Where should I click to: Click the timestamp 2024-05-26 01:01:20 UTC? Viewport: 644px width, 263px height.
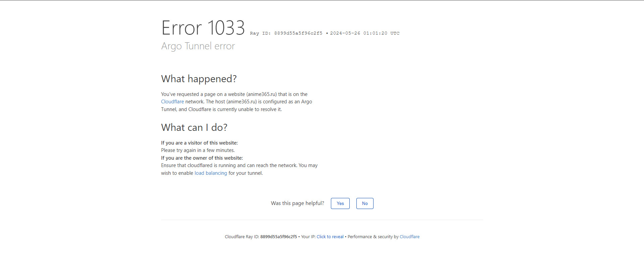(x=365, y=33)
